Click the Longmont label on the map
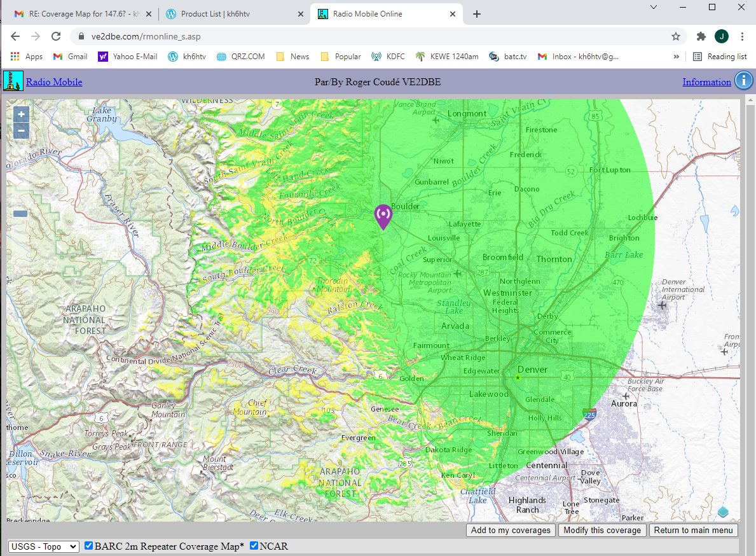This screenshot has width=756, height=556. [x=467, y=113]
